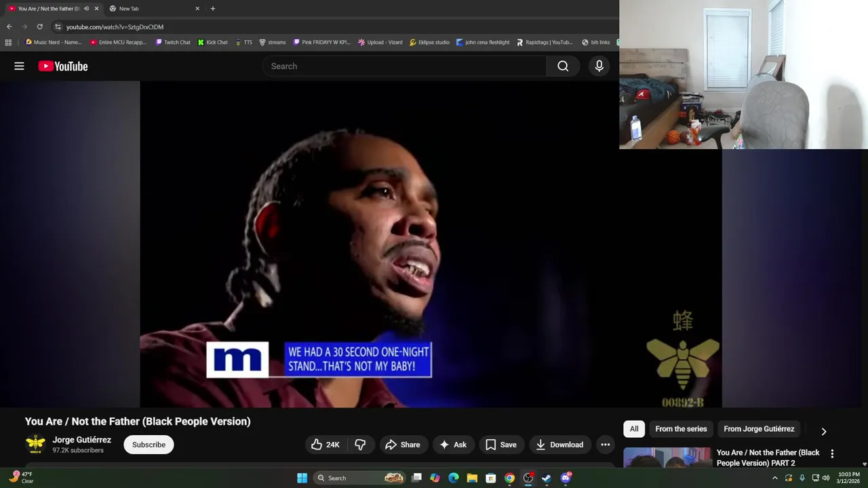Open Upload - Vizard bookmark
The width and height of the screenshot is (868, 488).
coord(380,42)
